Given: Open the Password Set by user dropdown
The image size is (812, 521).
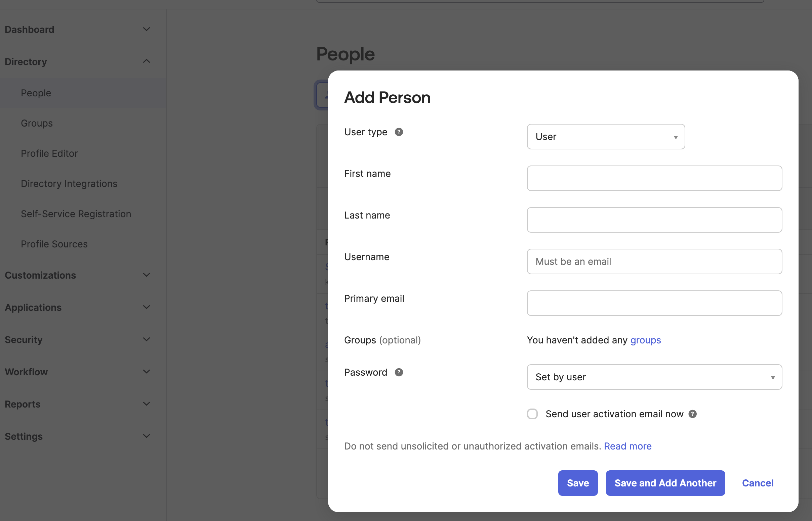Looking at the screenshot, I should tap(654, 377).
